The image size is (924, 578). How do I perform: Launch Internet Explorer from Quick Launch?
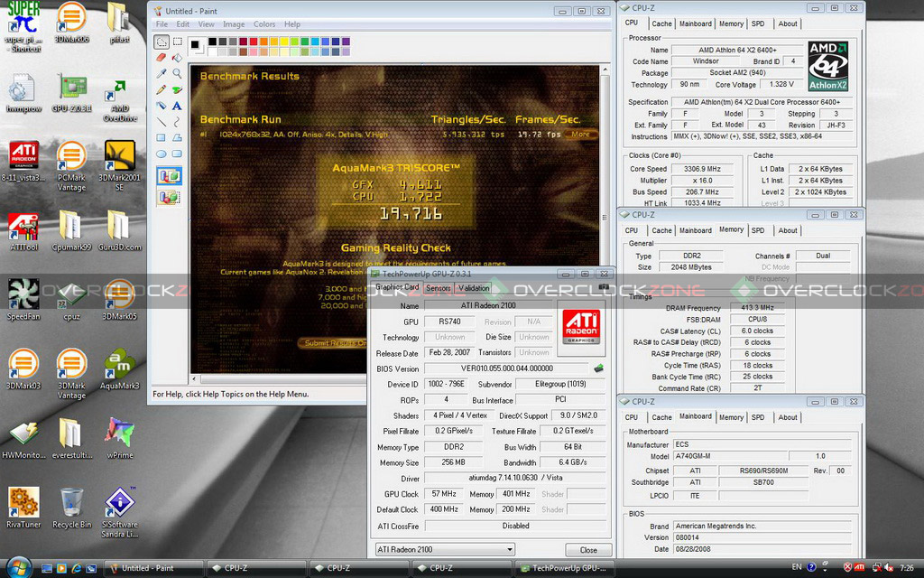coord(76,568)
